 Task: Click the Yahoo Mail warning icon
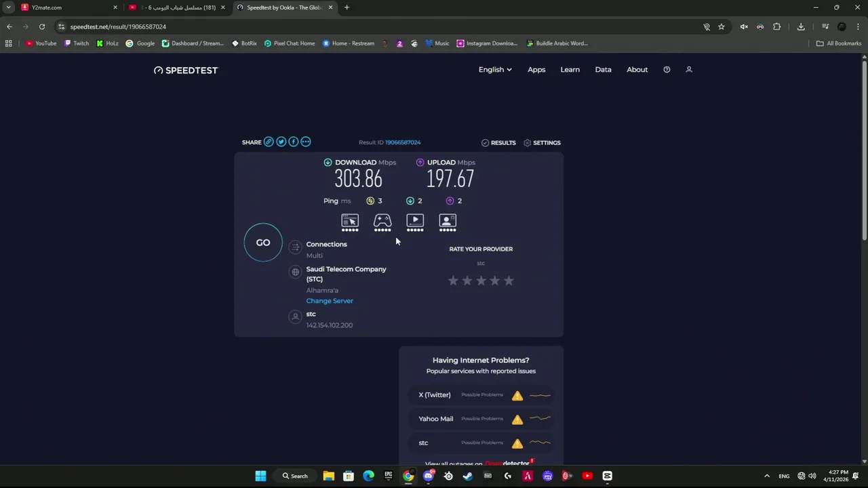517,419
